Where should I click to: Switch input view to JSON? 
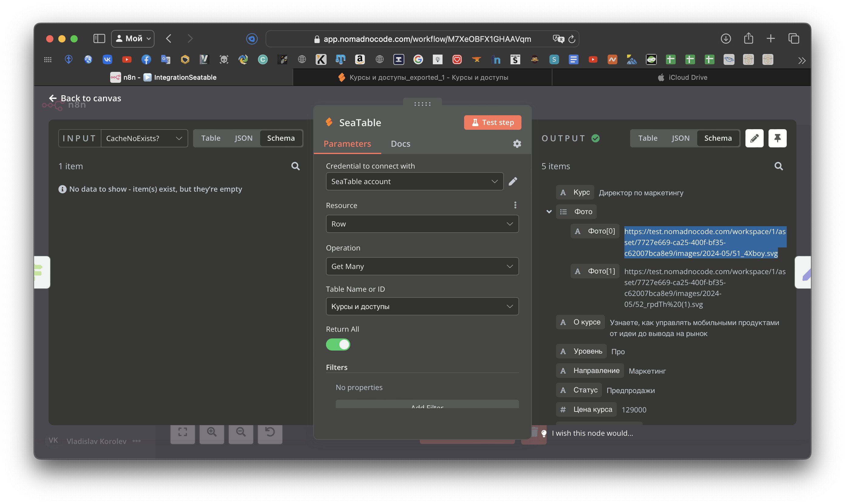point(243,138)
